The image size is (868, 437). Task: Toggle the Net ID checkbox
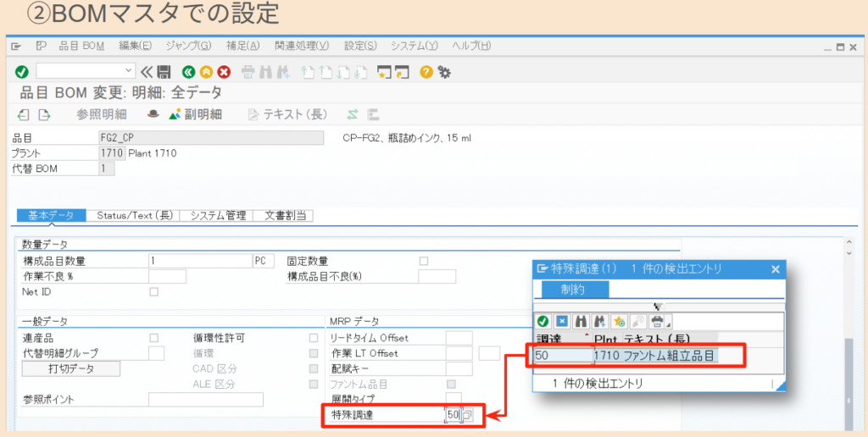tap(154, 291)
